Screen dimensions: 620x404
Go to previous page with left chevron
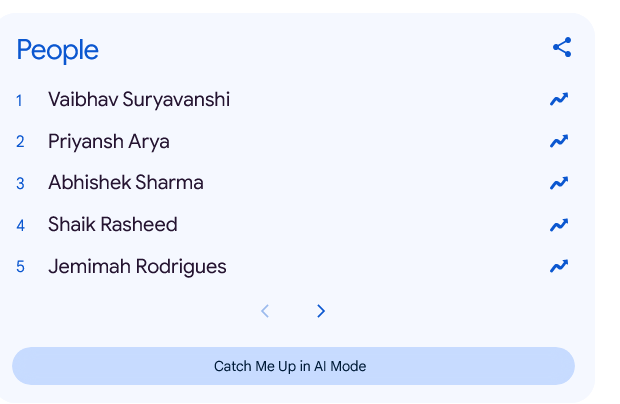(x=265, y=311)
